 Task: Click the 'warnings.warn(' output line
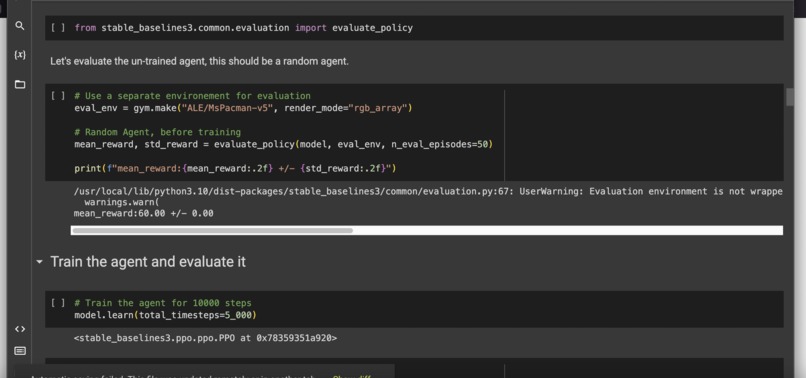pyautogui.click(x=122, y=202)
